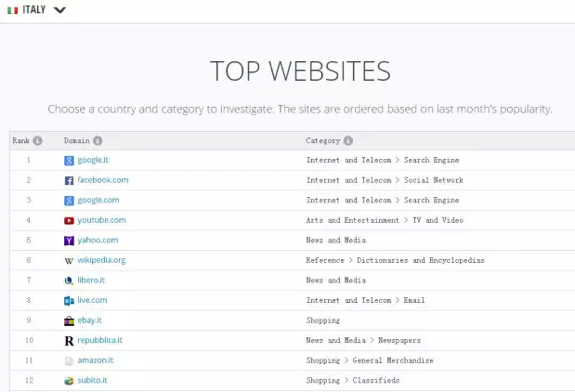The image size is (575, 392).
Task: Click the eBay icon beside ebay.it
Action: click(x=69, y=320)
